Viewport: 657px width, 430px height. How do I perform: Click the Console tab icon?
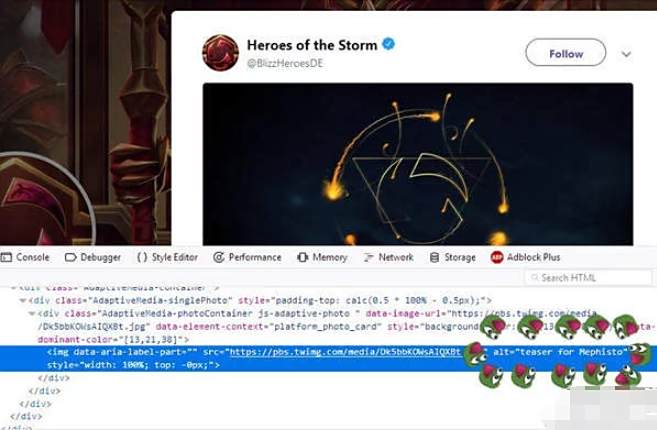[x=6, y=257]
